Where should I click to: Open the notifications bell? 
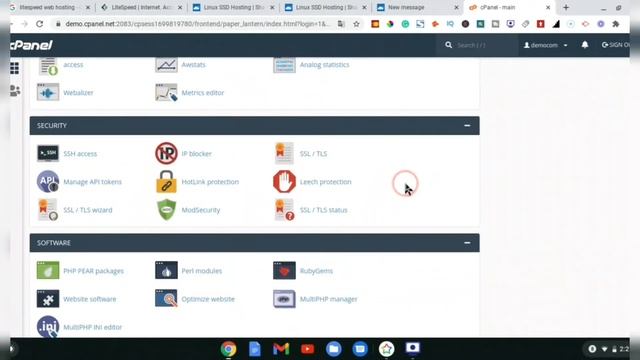(x=585, y=45)
